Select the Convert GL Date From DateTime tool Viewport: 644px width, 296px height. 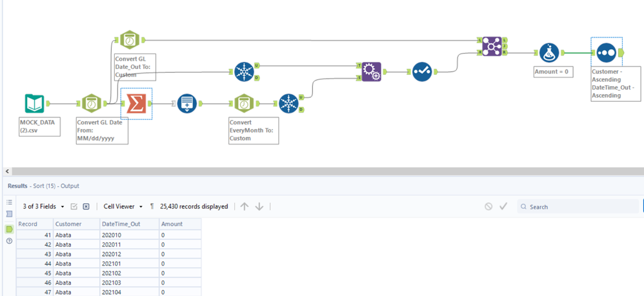91,103
